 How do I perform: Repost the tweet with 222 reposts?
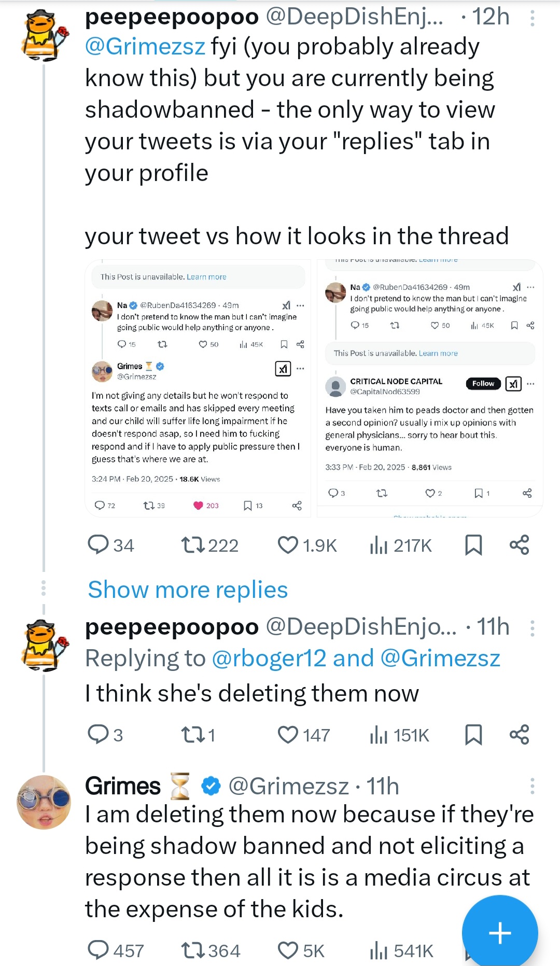[194, 545]
